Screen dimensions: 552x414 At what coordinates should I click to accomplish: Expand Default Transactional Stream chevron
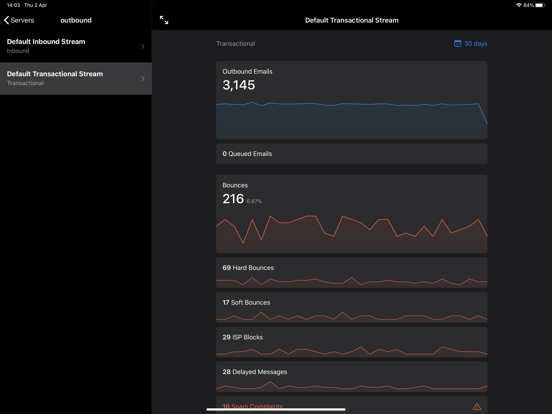tap(143, 79)
